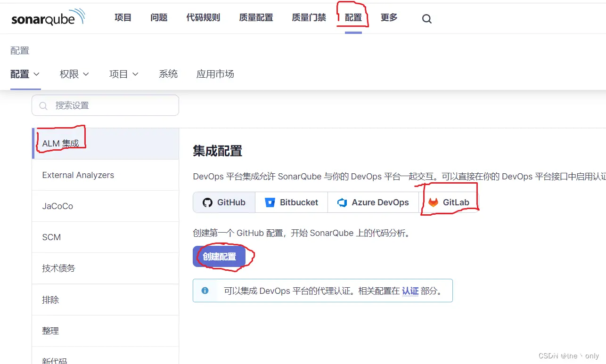
Task: Select JaCoCo in settings sidebar
Action: (106, 206)
